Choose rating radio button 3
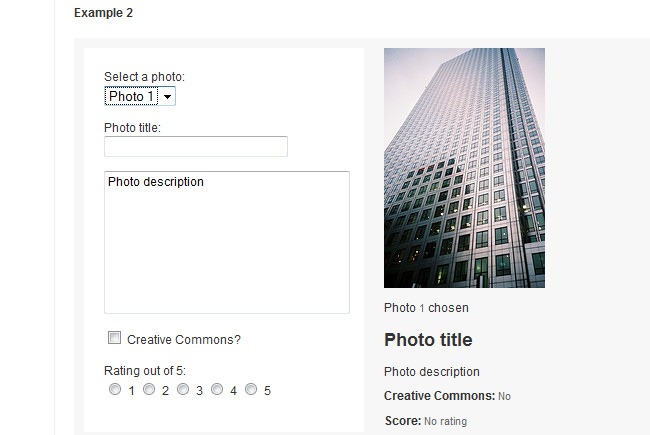The height and width of the screenshot is (435, 650). pos(184,389)
